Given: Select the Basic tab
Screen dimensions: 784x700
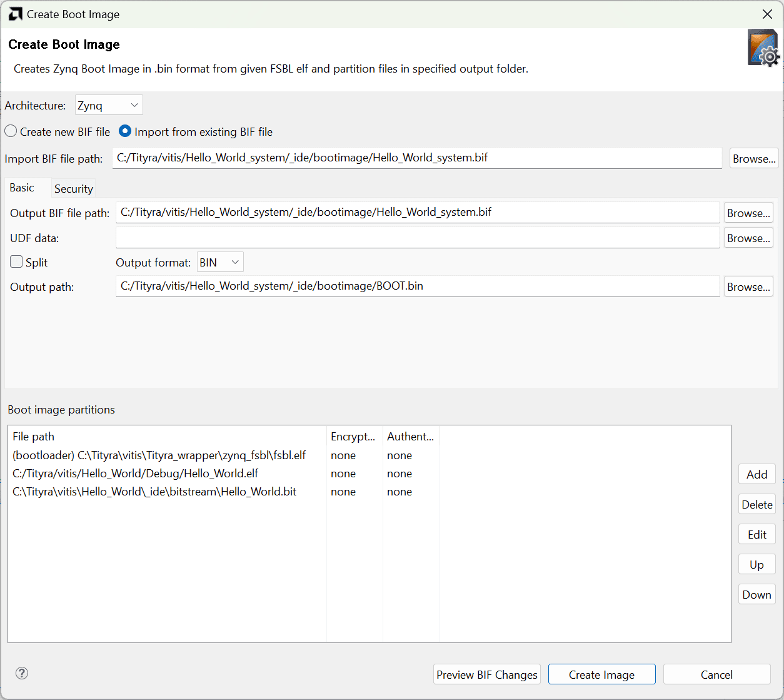Looking at the screenshot, I should [x=22, y=188].
